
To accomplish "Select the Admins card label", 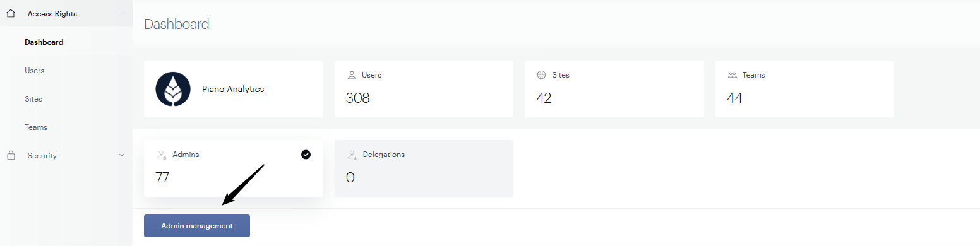I will (186, 155).
